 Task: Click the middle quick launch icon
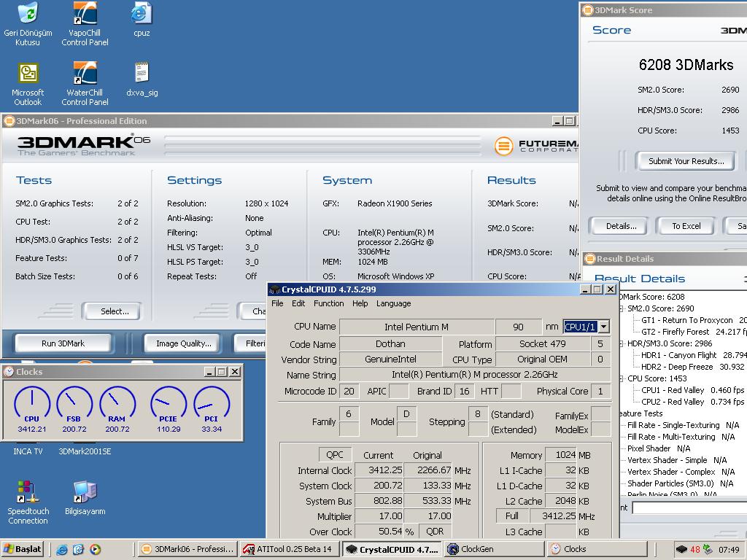coord(78,550)
